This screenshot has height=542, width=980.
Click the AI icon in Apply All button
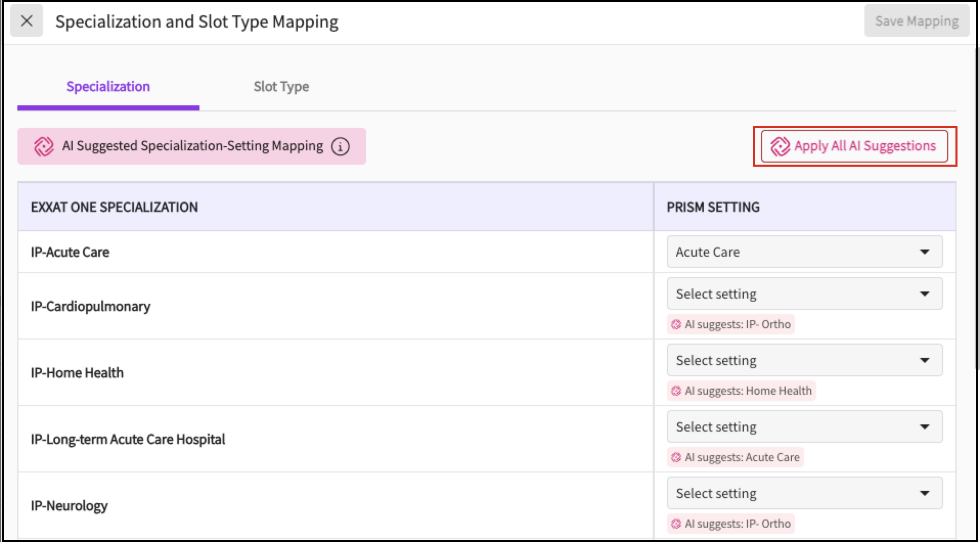click(x=780, y=146)
